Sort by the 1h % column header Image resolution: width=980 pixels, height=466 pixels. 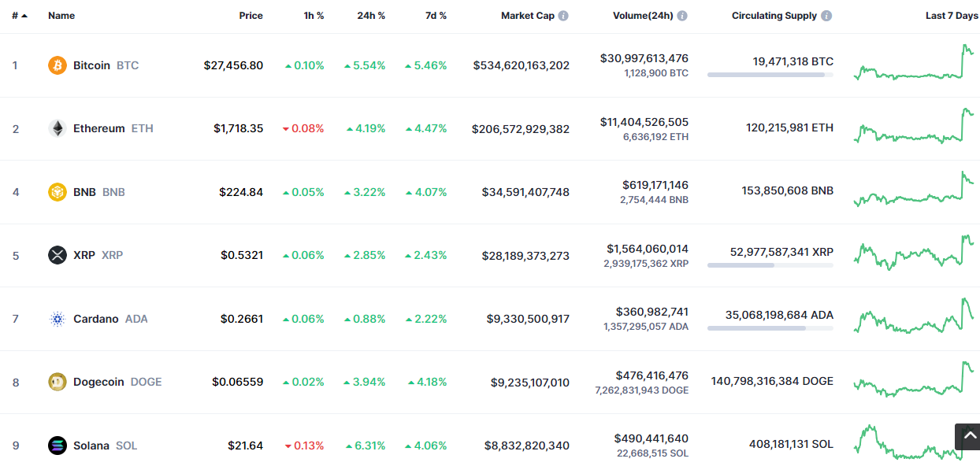point(314,16)
